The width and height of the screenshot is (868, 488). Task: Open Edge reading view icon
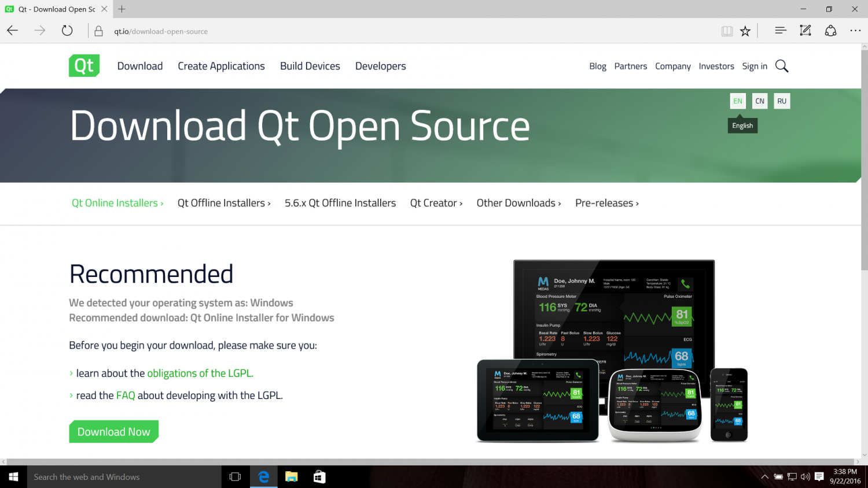(727, 31)
